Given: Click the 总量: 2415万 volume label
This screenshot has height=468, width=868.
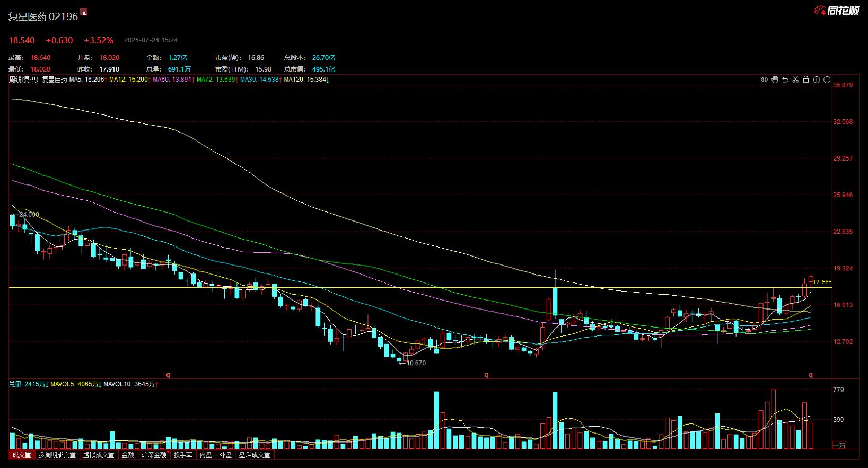Looking at the screenshot, I should (29, 384).
